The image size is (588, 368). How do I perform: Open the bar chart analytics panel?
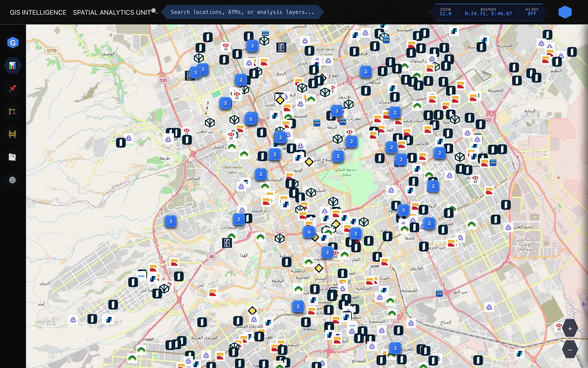tap(13, 65)
